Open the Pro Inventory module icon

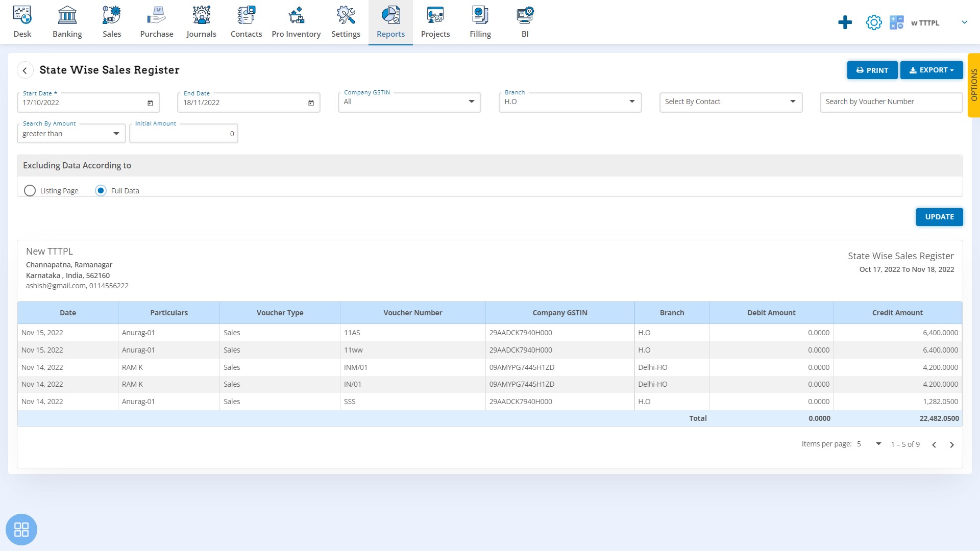(296, 22)
